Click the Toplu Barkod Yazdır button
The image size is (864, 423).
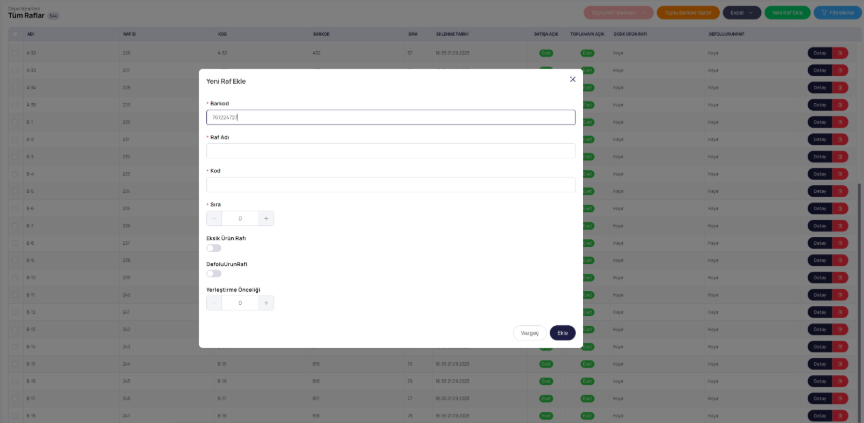tap(688, 13)
